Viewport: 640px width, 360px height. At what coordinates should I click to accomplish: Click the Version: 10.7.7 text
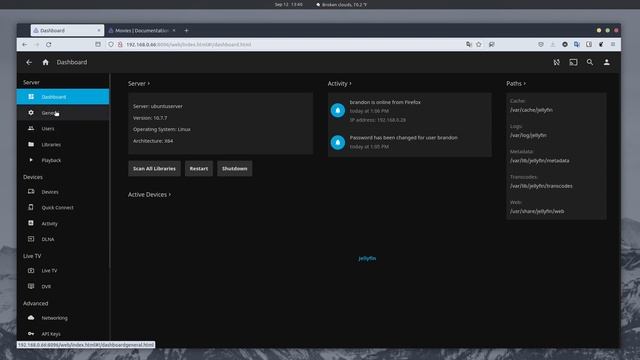pos(150,118)
